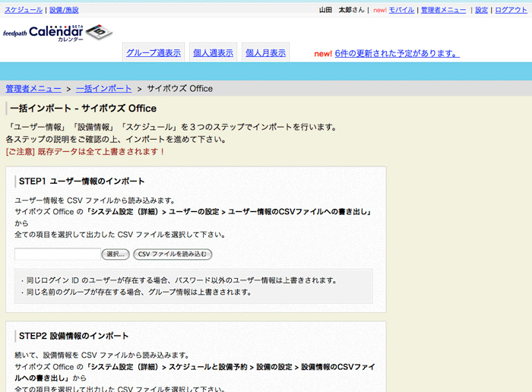Click the STEP1 ユーザー情報のインポート heading
This screenshot has width=532, height=392.
point(82,182)
